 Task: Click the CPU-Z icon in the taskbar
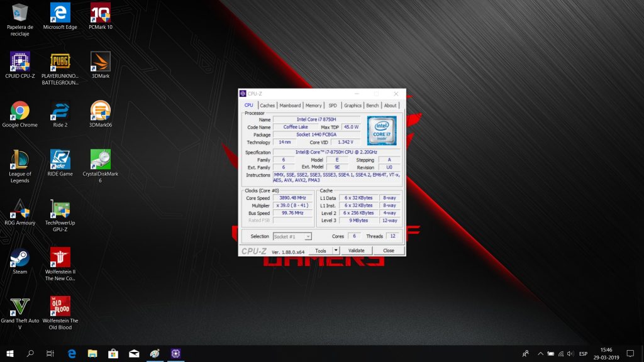pos(174,354)
